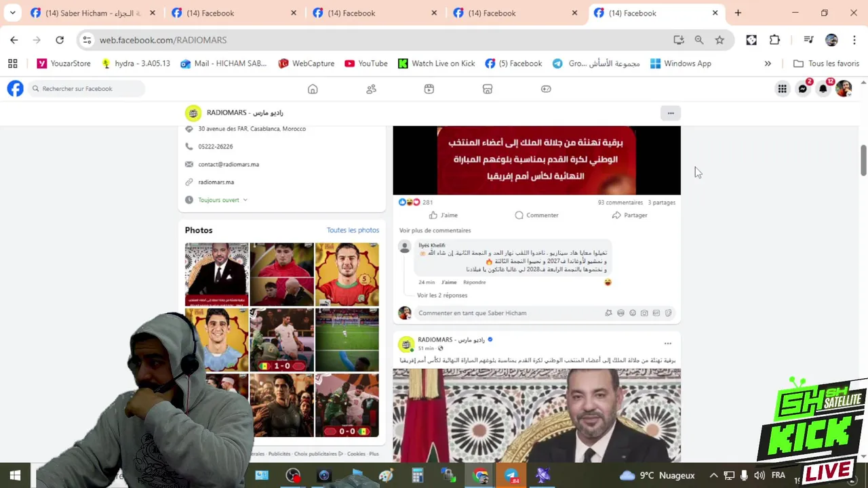The image size is (868, 488).
Task: Click the Partager button
Action: click(x=629, y=216)
